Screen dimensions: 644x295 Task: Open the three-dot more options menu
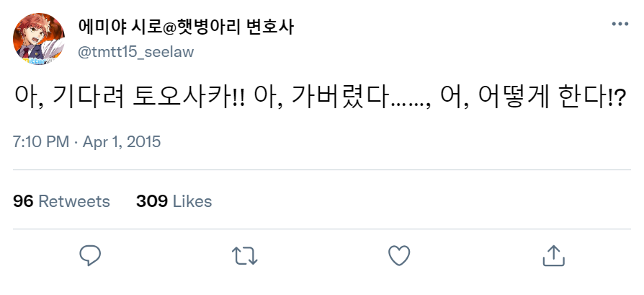click(620, 25)
